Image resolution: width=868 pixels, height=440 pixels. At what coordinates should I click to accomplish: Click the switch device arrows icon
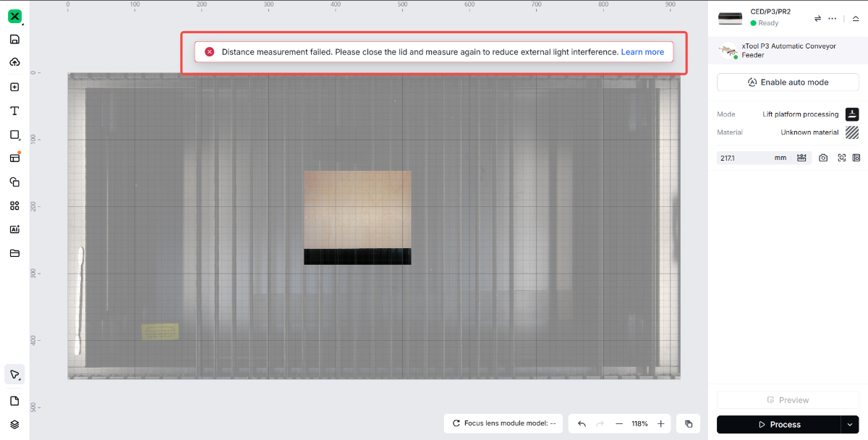(x=817, y=18)
